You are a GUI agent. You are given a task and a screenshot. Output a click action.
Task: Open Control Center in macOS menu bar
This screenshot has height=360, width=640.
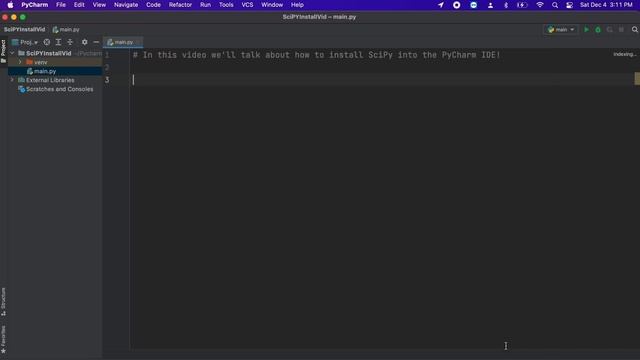pos(569,5)
